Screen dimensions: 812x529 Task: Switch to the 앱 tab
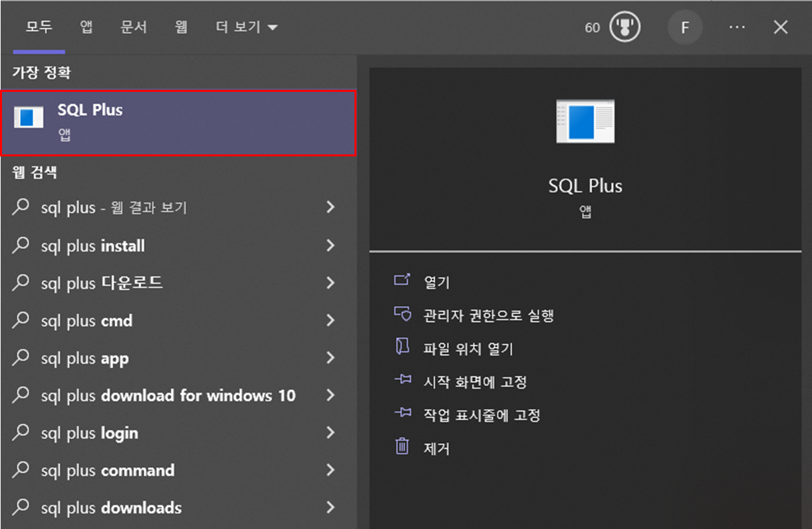tap(86, 27)
